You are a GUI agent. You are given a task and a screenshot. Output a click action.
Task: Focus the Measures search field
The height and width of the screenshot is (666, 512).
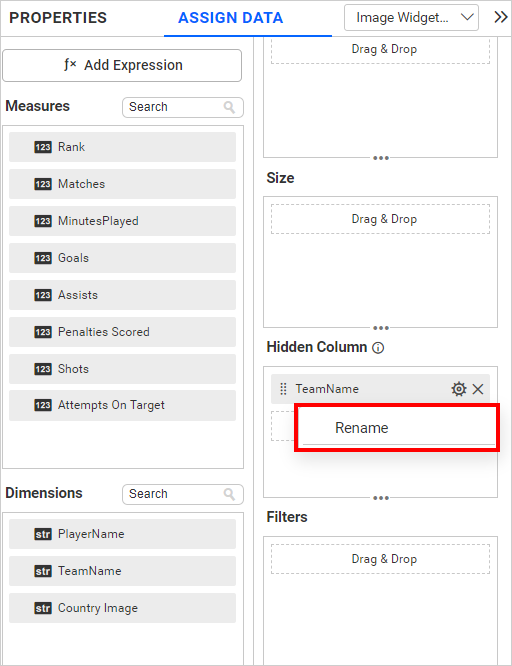(x=183, y=107)
